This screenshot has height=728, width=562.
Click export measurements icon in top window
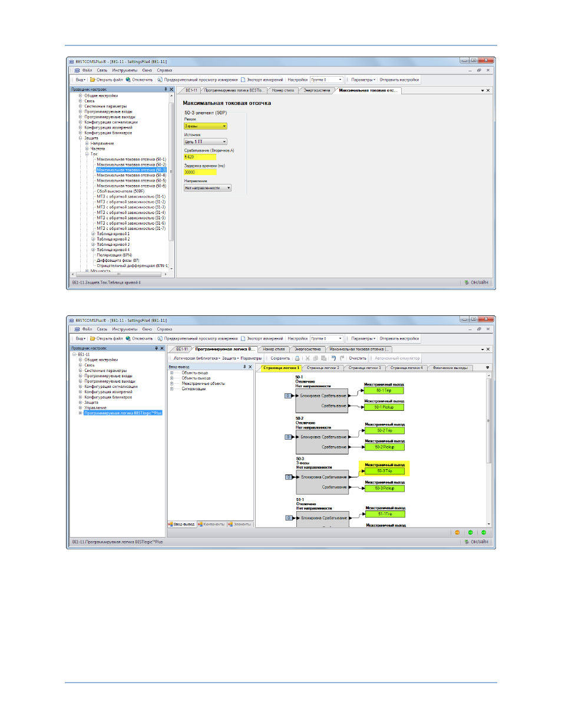tap(243, 80)
